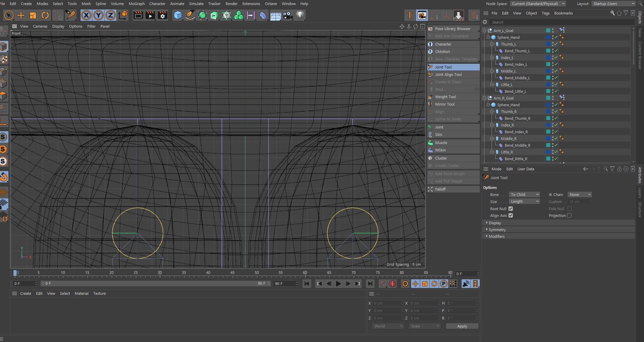Image resolution: width=644 pixels, height=342 pixels.
Task: Enable the Projection checkbox
Action: tap(569, 216)
